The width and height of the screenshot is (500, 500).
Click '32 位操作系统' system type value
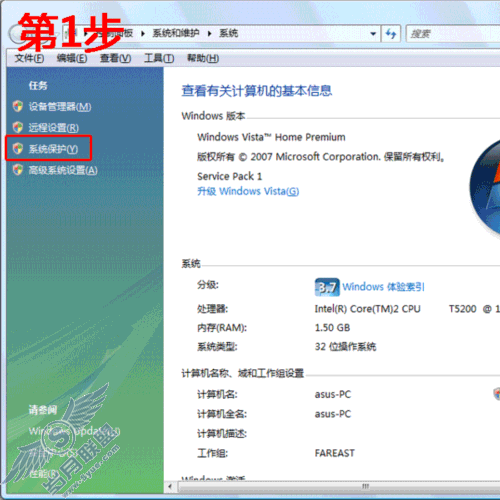345,347
